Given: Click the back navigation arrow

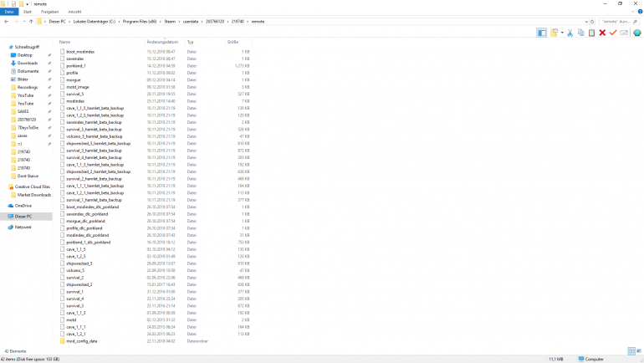Looking at the screenshot, I should click(x=7, y=21).
